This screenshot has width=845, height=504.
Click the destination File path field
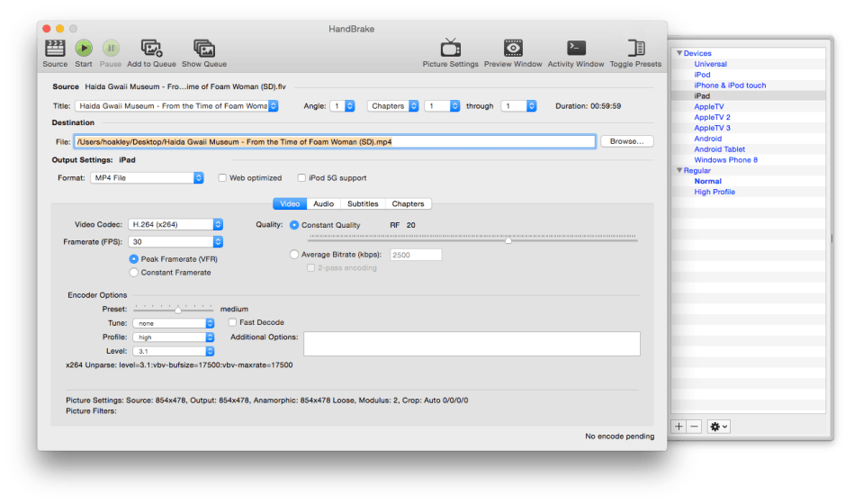point(335,142)
